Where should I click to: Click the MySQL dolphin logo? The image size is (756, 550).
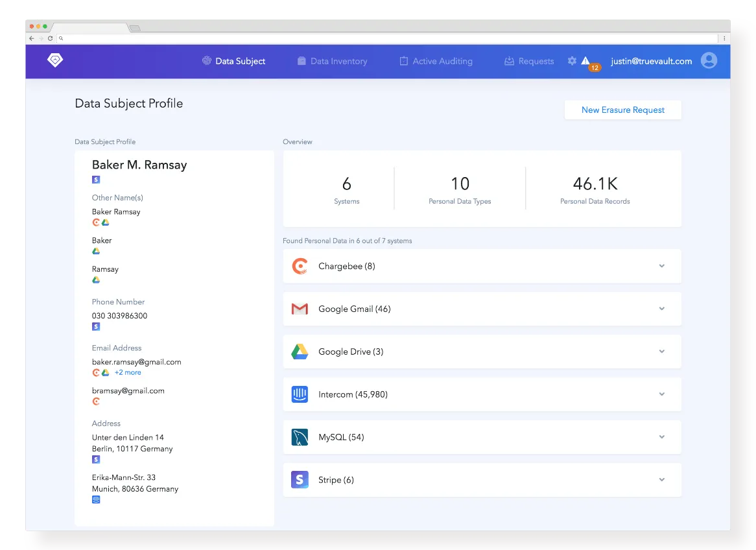click(x=300, y=437)
